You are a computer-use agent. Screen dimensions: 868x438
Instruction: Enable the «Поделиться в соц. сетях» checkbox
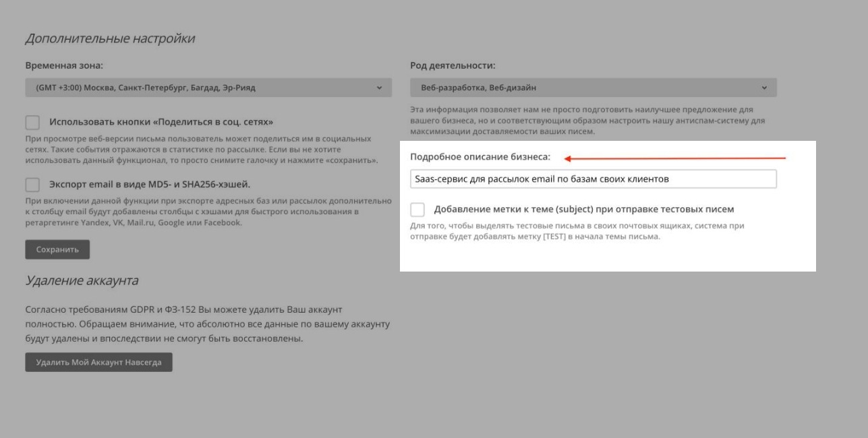point(32,123)
